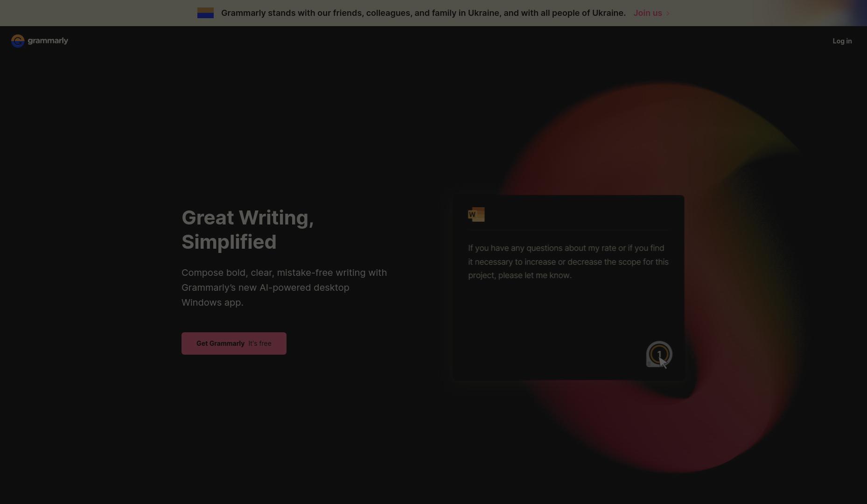
Task: Click the Microsoft Word icon in demo card
Action: [x=476, y=215]
